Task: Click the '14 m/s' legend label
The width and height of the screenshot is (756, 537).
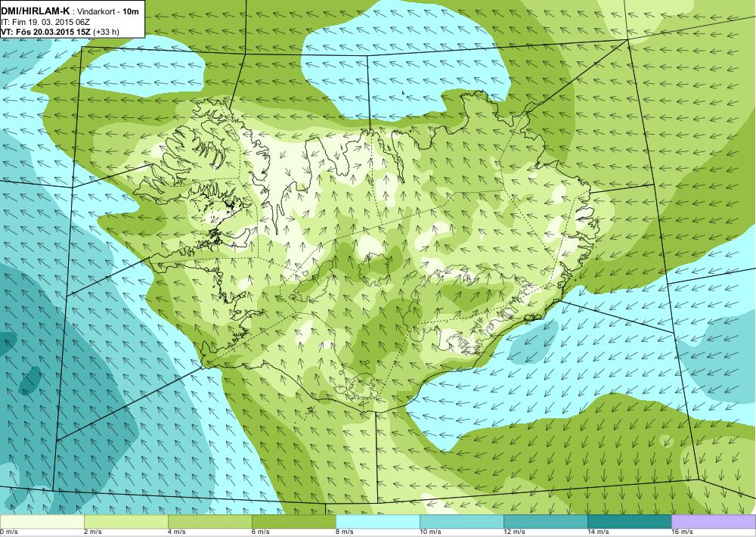Action: point(598,532)
